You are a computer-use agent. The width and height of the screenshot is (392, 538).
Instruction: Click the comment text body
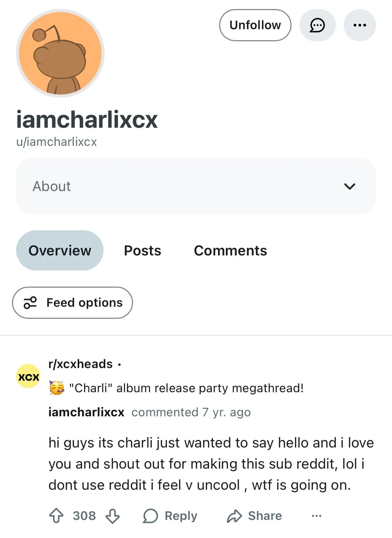pyautogui.click(x=211, y=464)
